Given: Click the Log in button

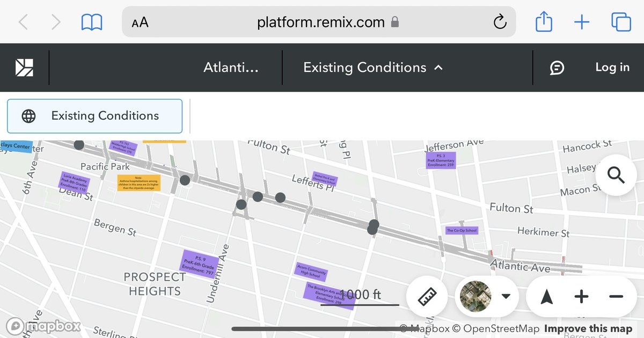Looking at the screenshot, I should [x=612, y=68].
